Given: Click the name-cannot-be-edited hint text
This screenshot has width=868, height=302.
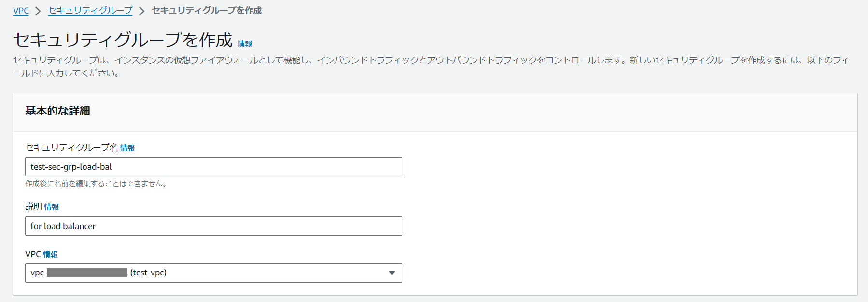Looking at the screenshot, I should pos(96,184).
